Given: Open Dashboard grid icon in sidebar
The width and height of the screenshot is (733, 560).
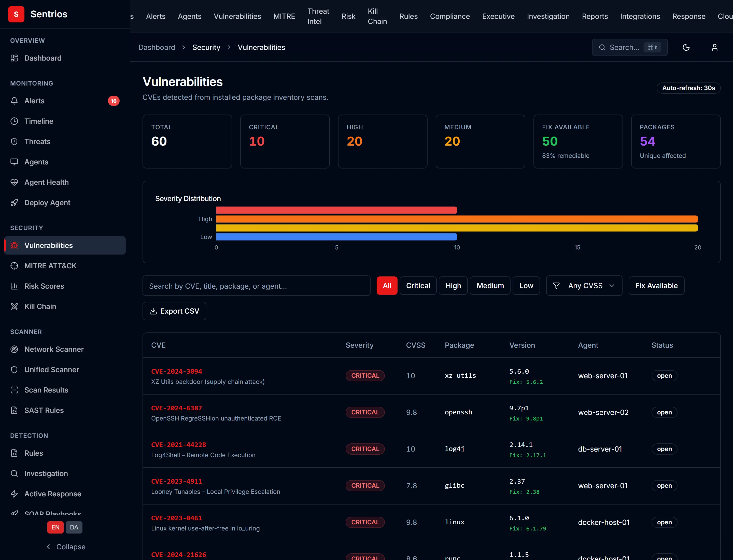Looking at the screenshot, I should point(14,58).
